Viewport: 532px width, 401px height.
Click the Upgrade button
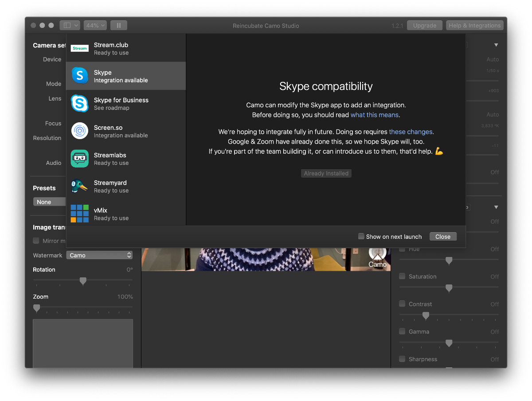click(x=425, y=25)
